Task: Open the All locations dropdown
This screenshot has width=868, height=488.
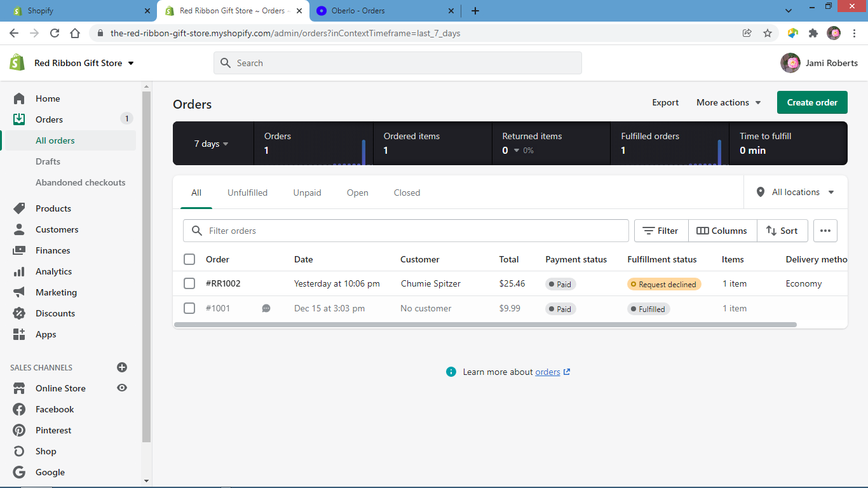Action: click(x=796, y=192)
